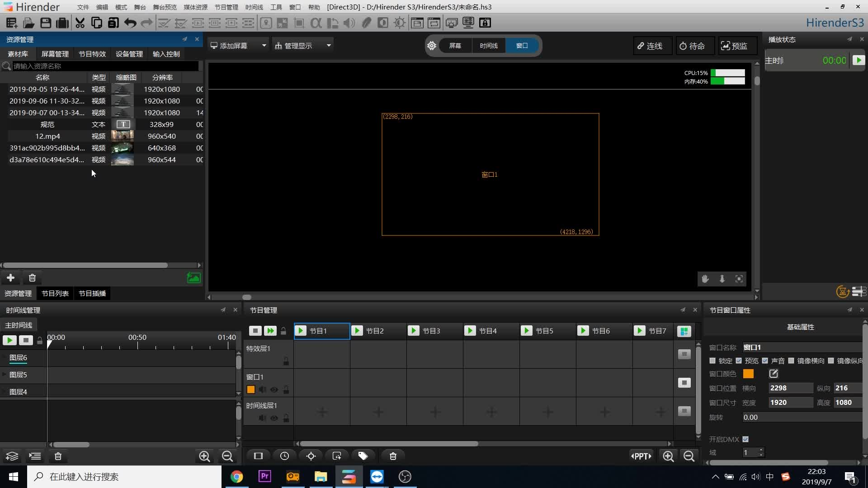Viewport: 868px width, 488px height.
Task: Click the green image import icon in resource panel
Action: (193, 277)
